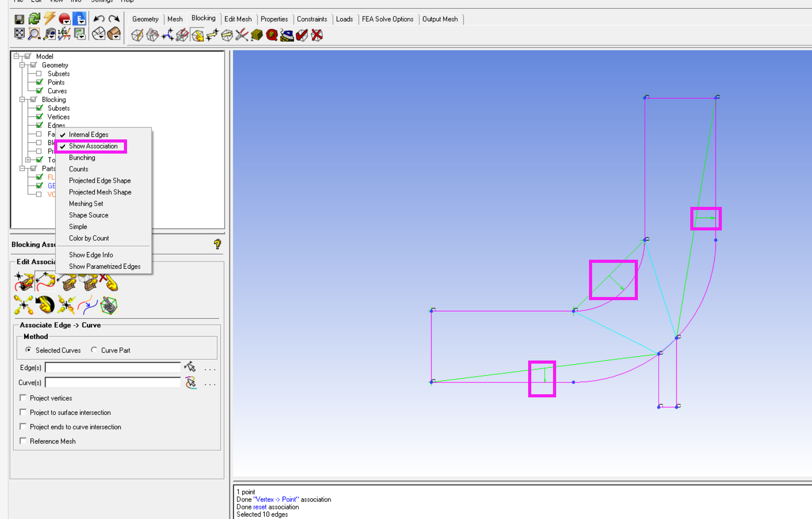Enable the Subsets checkbox under Geometry

(39, 74)
